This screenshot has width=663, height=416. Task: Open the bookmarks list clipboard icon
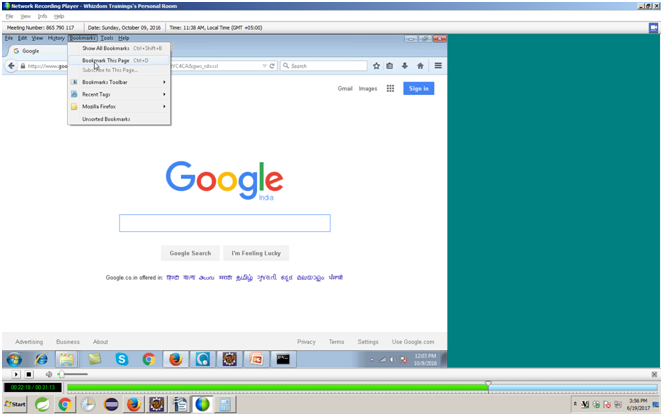pos(390,66)
